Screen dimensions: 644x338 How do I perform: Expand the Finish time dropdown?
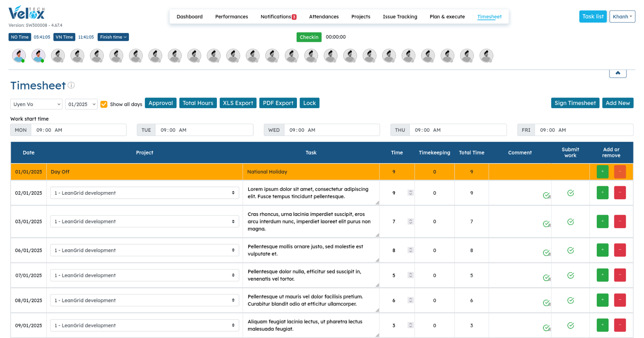click(113, 37)
